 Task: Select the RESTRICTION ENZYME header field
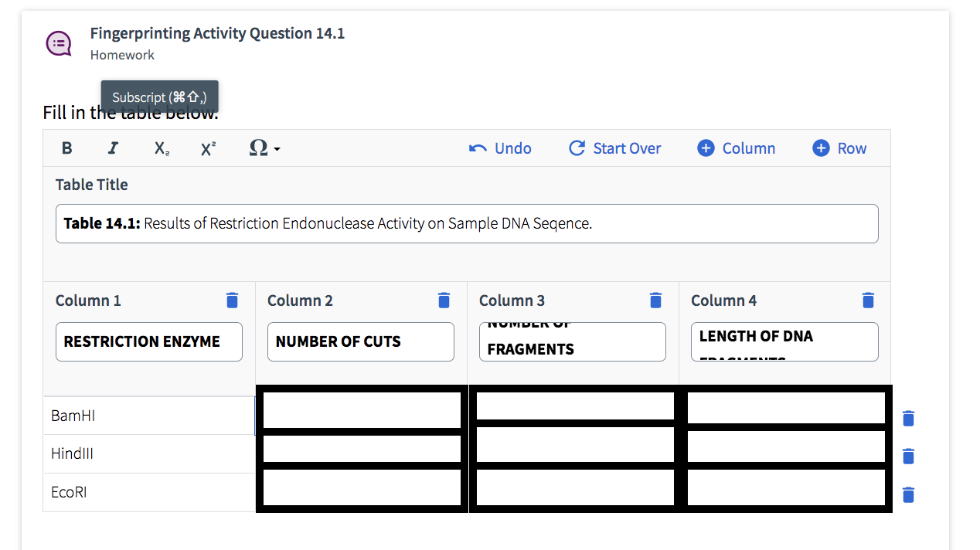[x=148, y=341]
